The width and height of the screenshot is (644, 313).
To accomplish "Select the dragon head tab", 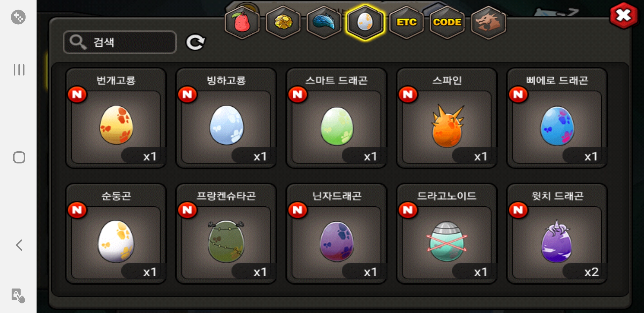I will click(489, 22).
